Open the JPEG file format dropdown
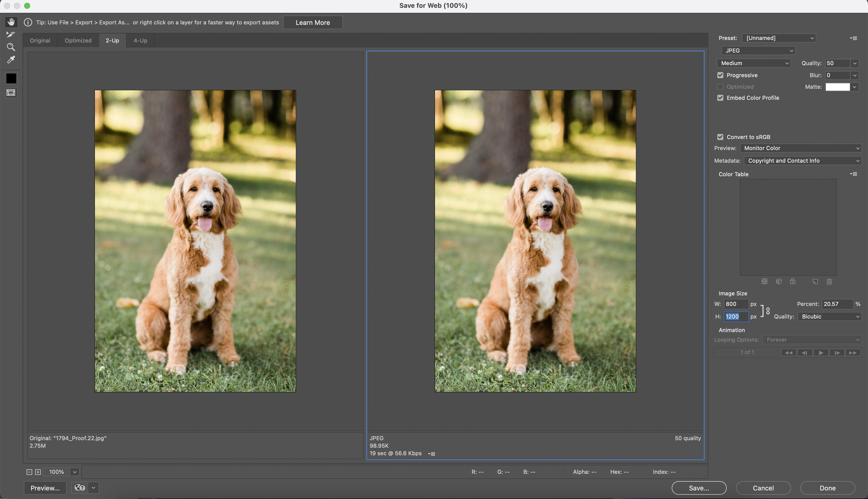 [x=758, y=50]
